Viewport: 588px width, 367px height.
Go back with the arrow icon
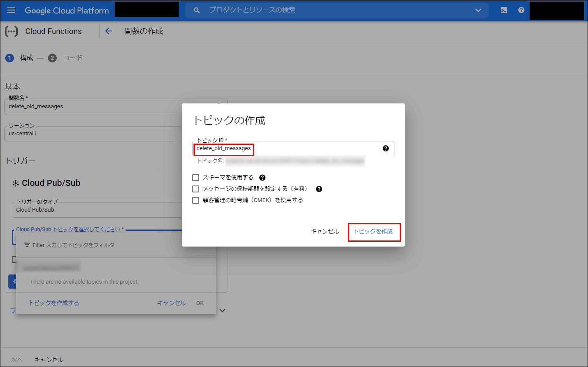click(109, 31)
